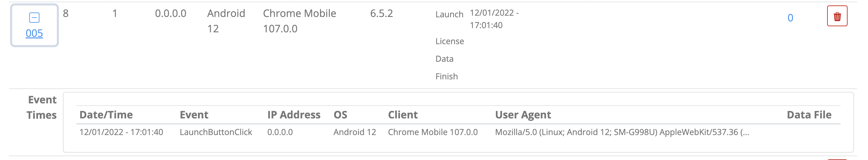Select the 6.5.2 version cell
Image resolution: width=868 pixels, height=160 pixels.
381,13
